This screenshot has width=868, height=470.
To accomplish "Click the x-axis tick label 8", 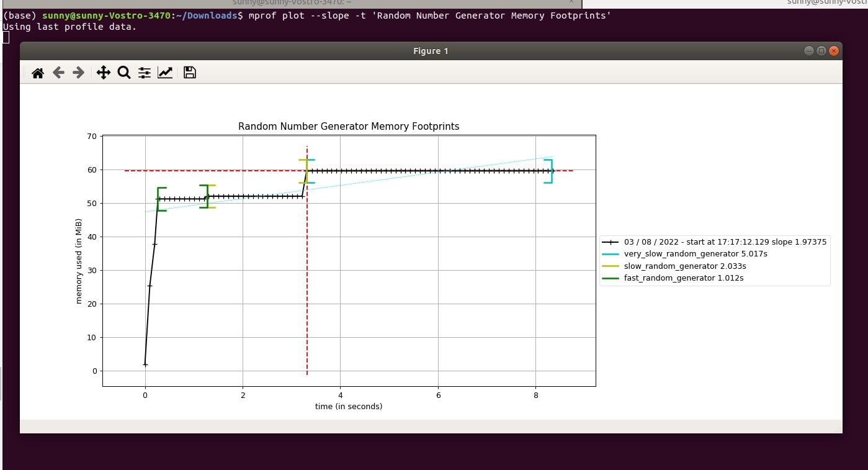I will 536,395.
